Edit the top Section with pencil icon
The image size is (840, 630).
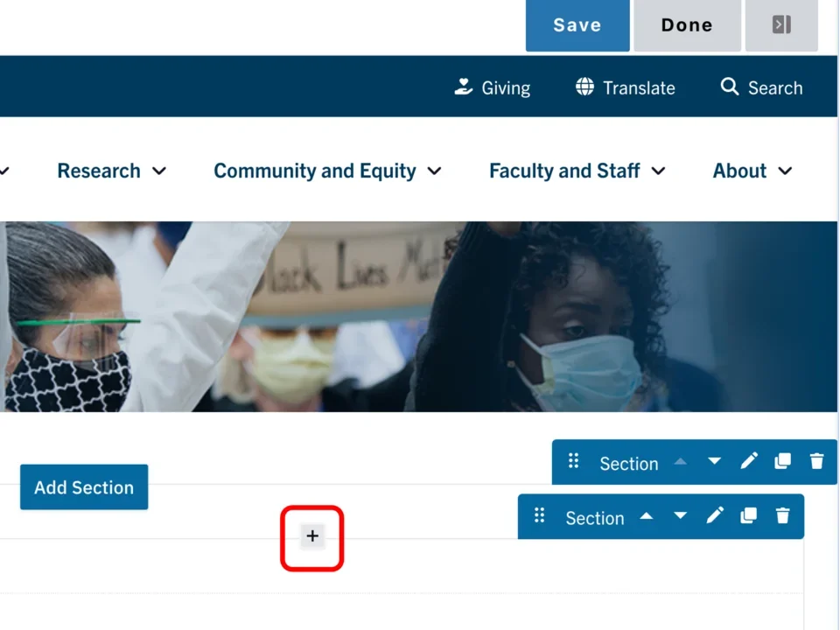749,461
